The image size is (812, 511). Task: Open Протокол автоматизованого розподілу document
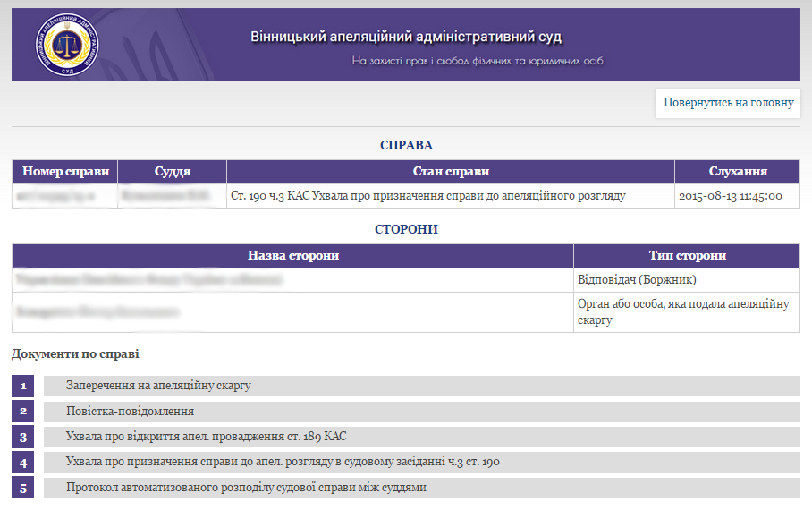click(x=246, y=488)
